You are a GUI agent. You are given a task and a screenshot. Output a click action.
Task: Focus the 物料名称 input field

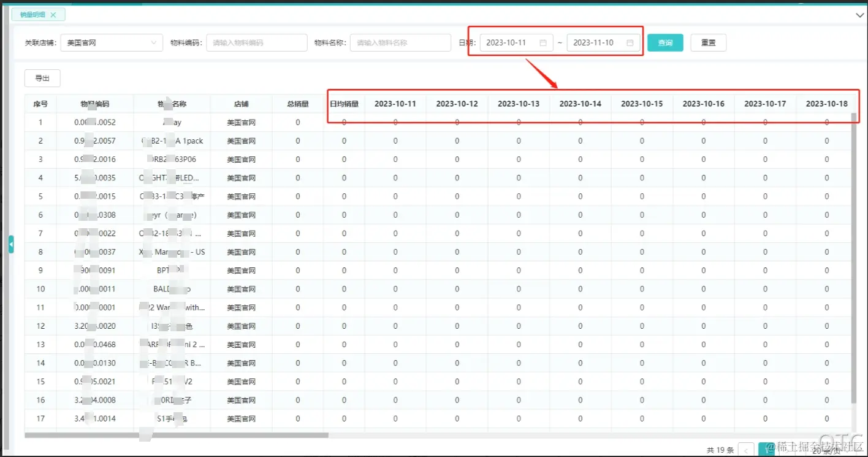coord(400,43)
